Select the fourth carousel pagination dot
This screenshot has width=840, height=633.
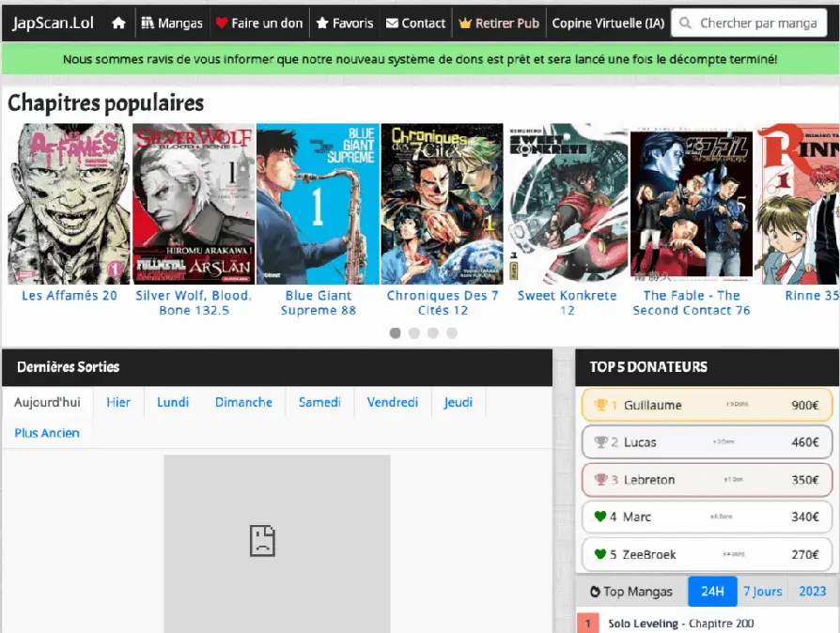point(452,332)
